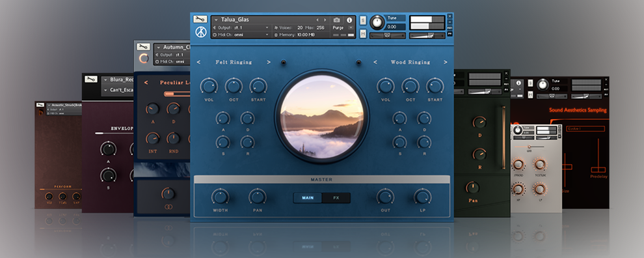Toggle the Wood Ringing layer power button
This screenshot has height=258, width=644.
[x=358, y=63]
